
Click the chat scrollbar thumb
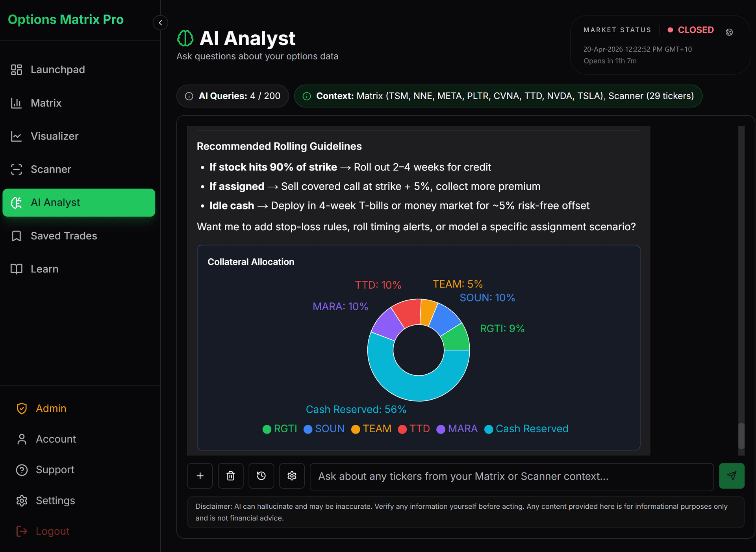[741, 436]
